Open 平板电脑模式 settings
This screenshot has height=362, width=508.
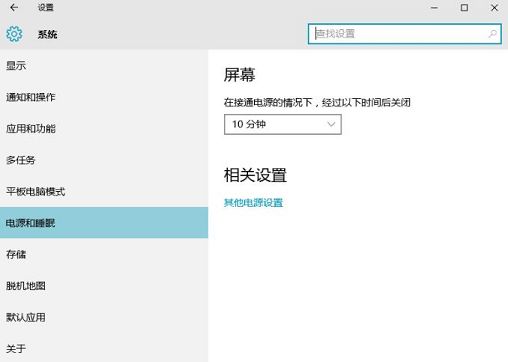click(x=104, y=191)
